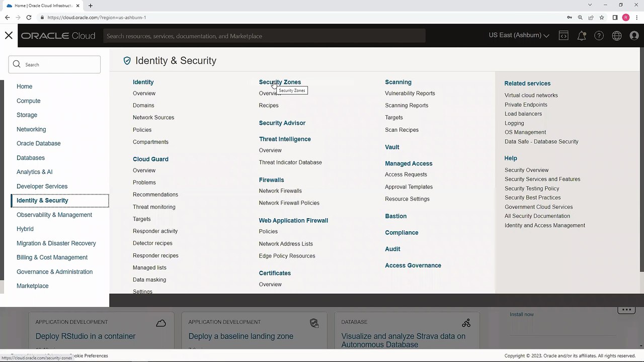The width and height of the screenshot is (644, 362).
Task: Open Vulnerability Reports link
Action: click(x=410, y=93)
